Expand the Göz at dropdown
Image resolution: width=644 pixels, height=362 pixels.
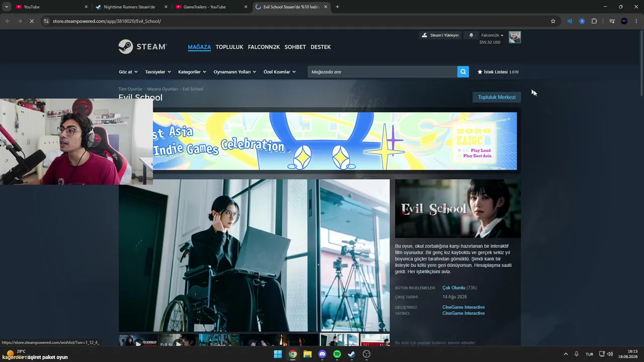coord(128,72)
